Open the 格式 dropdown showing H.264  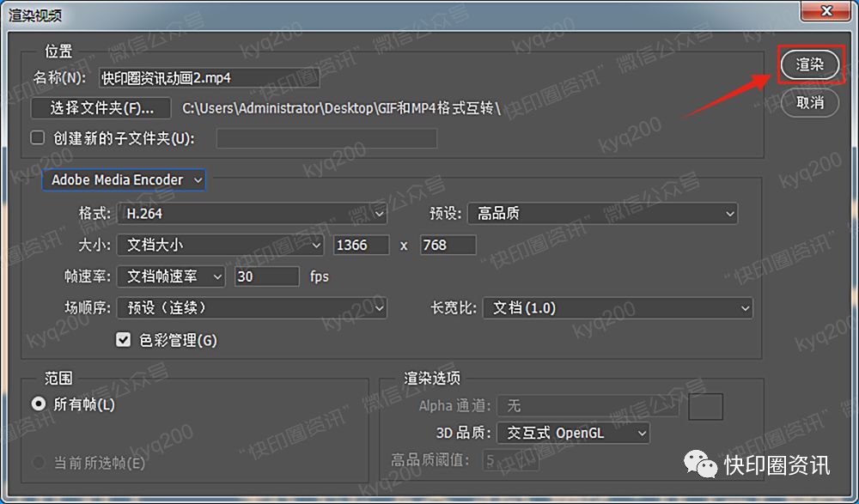252,213
